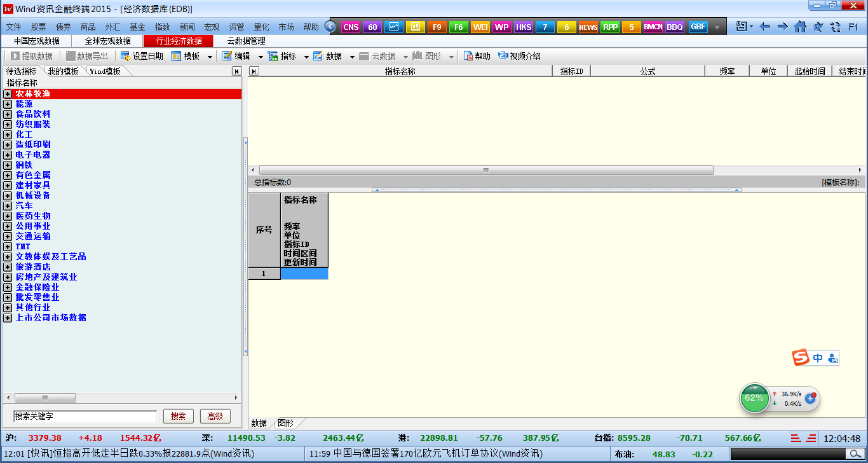Collapse the shortcut bar with round arrow

[330, 27]
